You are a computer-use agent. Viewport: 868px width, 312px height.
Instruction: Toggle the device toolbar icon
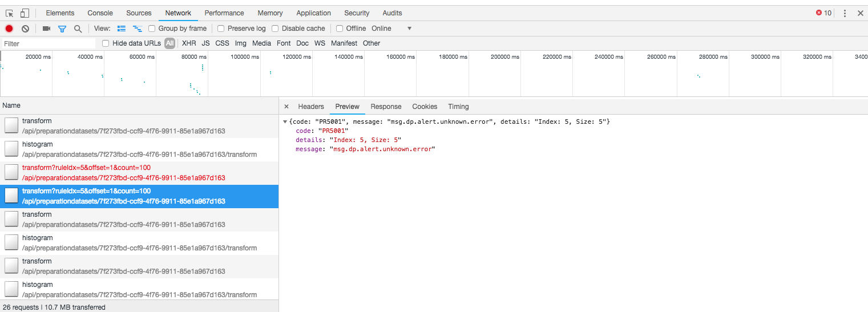click(25, 13)
